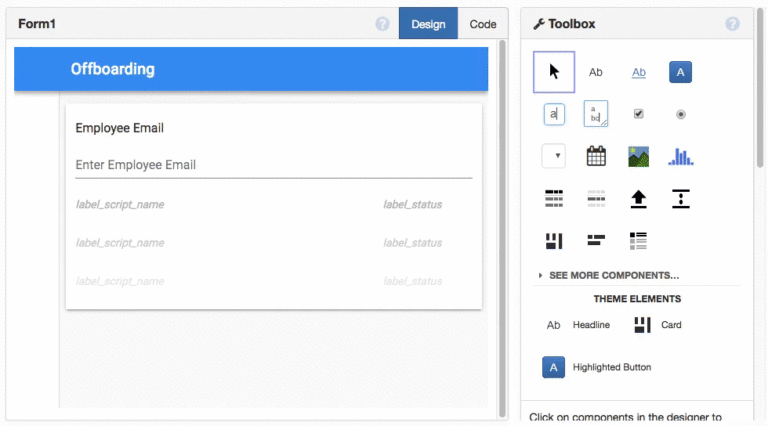The width and height of the screenshot is (768, 426).
Task: Switch to the Code tab
Action: point(483,24)
